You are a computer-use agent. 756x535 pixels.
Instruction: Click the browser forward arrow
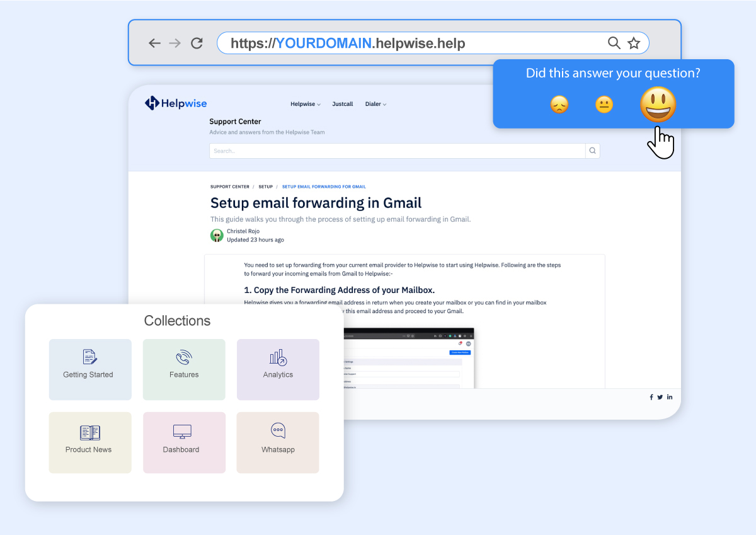coord(175,43)
